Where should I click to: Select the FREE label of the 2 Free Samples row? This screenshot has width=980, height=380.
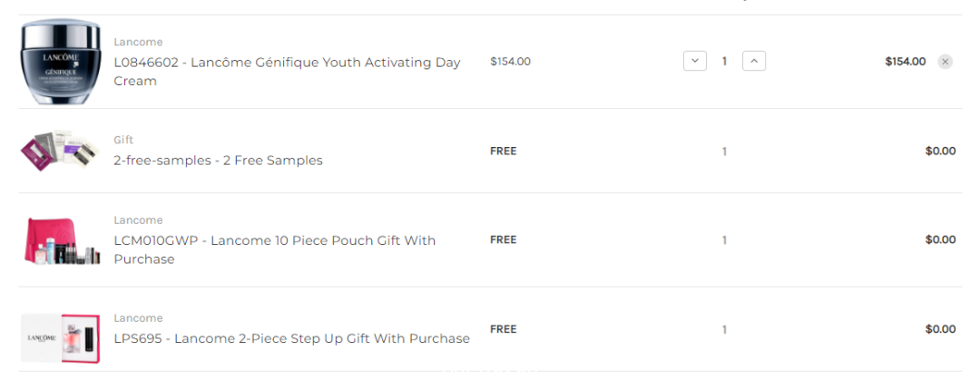pyautogui.click(x=503, y=151)
